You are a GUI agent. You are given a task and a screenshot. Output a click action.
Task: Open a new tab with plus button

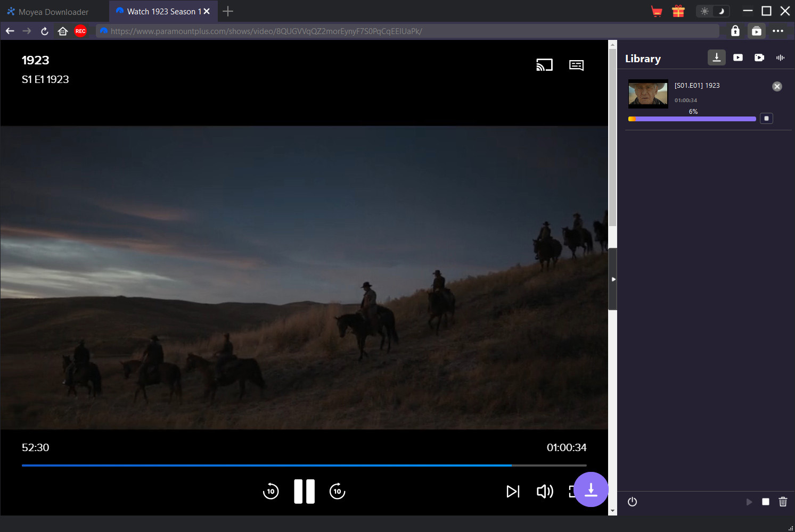click(x=228, y=11)
